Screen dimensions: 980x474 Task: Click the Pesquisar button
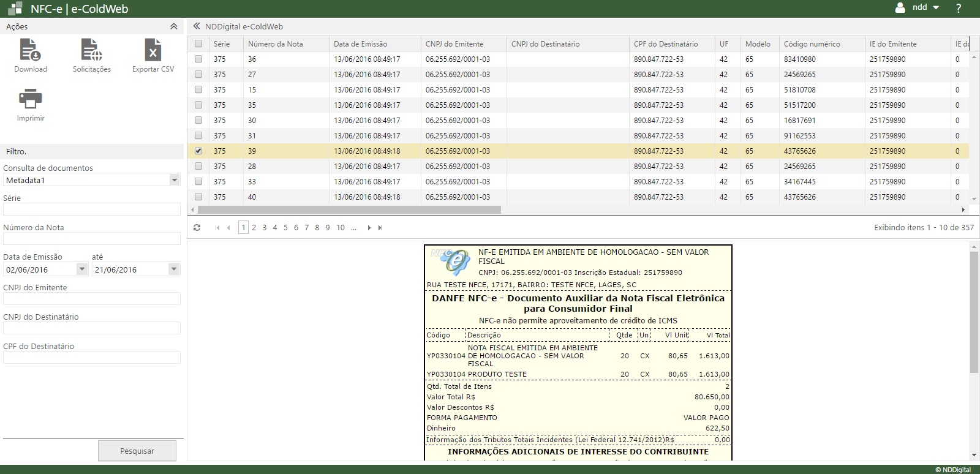(x=137, y=451)
